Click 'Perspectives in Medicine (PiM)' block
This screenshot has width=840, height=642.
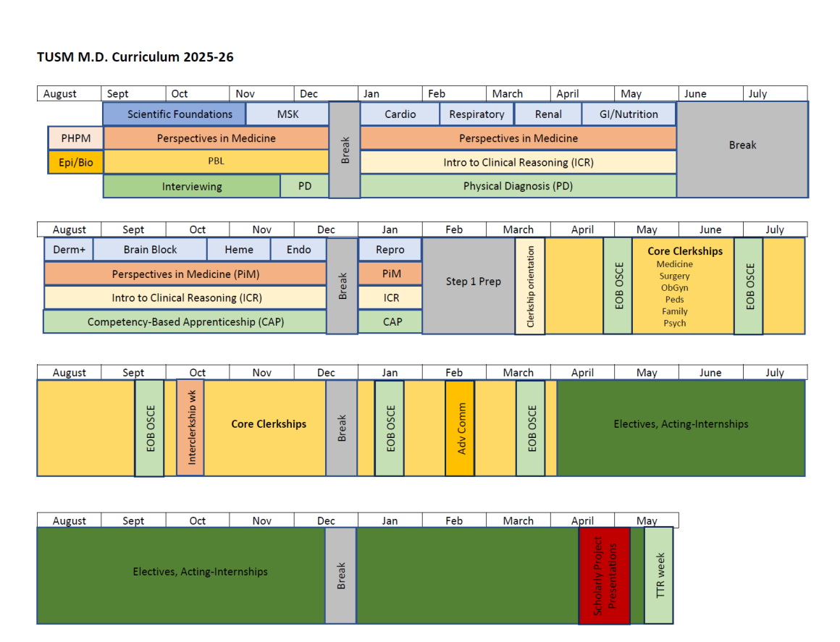pyautogui.click(x=185, y=274)
